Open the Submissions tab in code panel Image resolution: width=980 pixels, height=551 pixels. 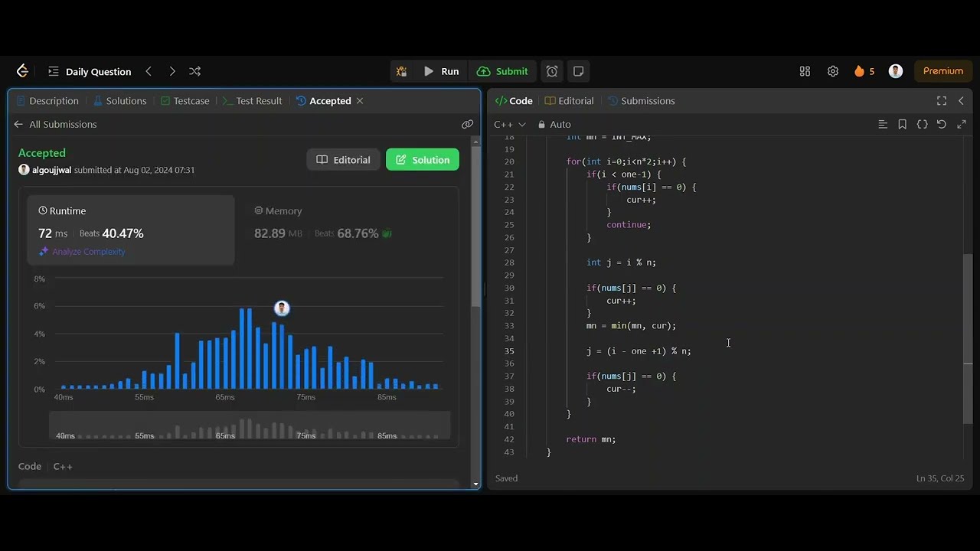(641, 101)
